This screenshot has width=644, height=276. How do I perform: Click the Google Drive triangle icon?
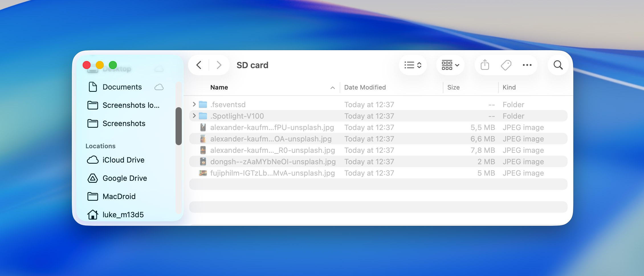93,178
